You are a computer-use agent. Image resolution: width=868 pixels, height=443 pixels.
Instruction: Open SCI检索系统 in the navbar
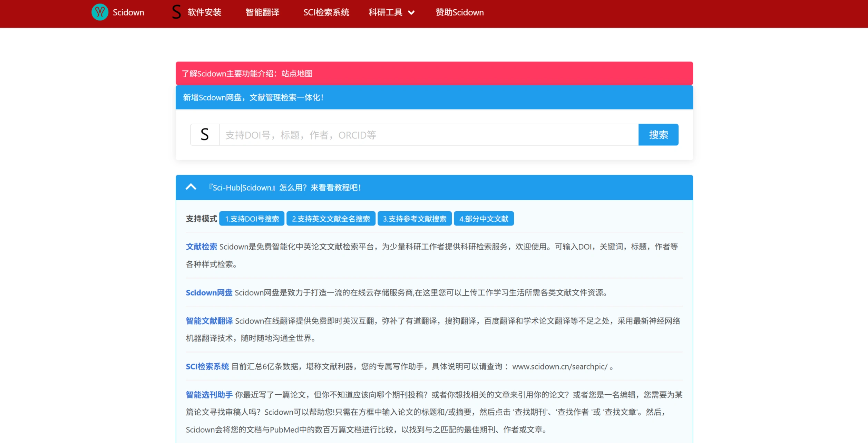326,12
